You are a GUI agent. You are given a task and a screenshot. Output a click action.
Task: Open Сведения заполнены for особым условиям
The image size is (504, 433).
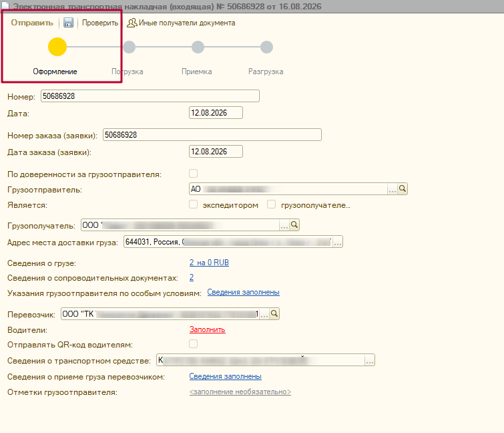(243, 293)
